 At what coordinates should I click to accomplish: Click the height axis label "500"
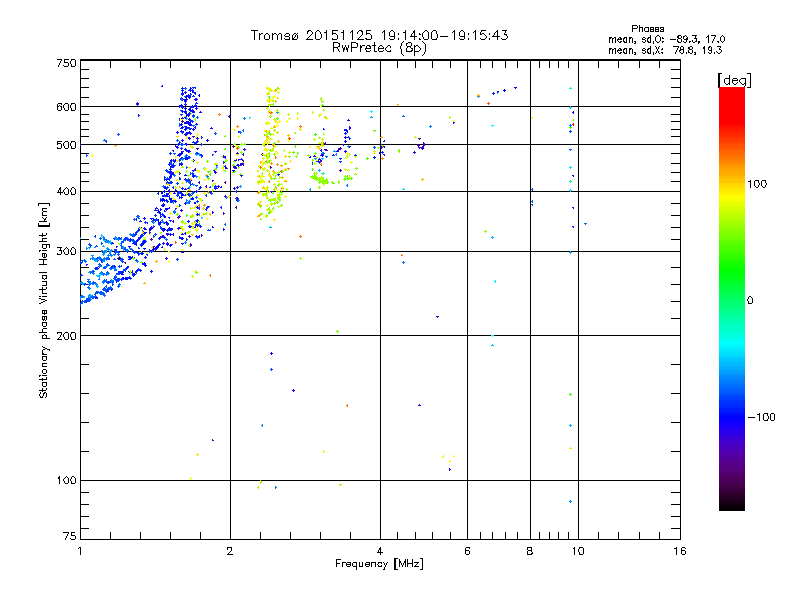point(66,145)
